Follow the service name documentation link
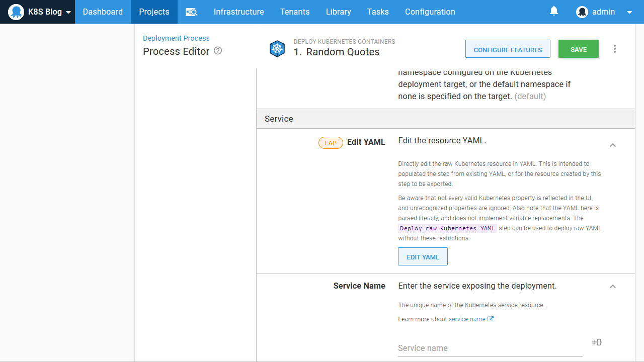Screen dimensions: 644x362 point(467,319)
